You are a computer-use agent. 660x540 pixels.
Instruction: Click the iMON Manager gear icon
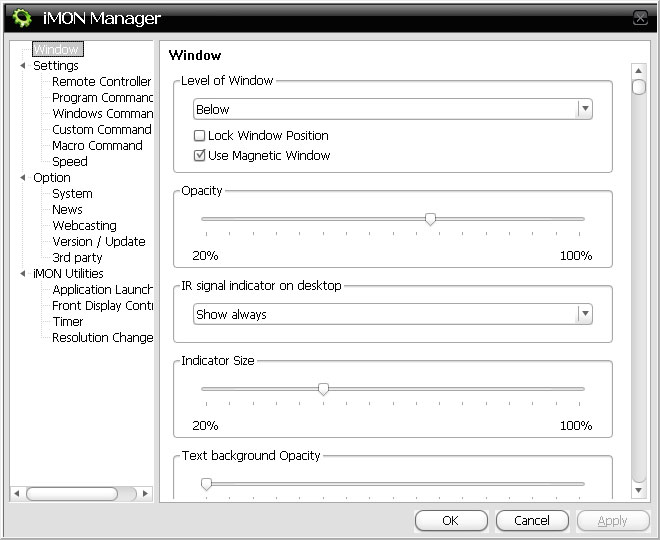pyautogui.click(x=22, y=18)
